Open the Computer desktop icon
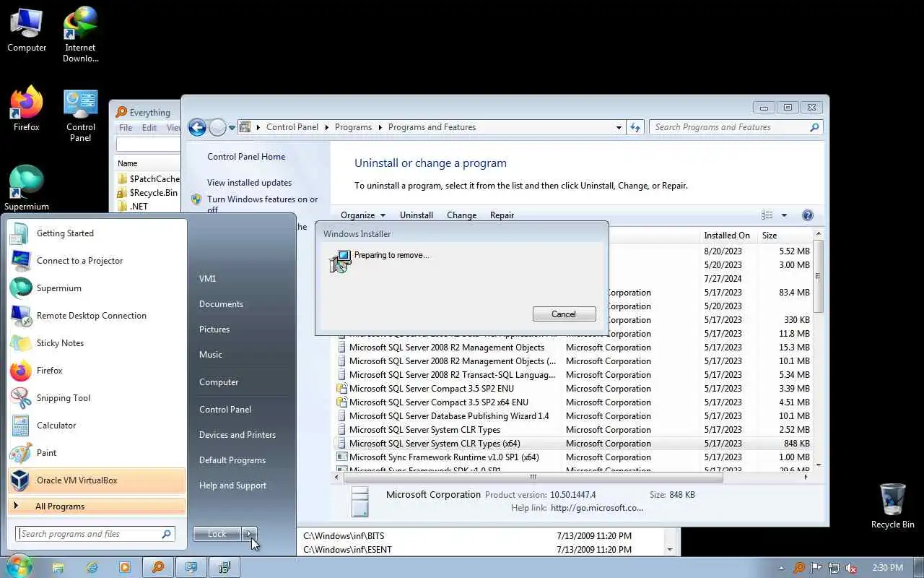This screenshot has height=578, width=924. pyautogui.click(x=27, y=30)
